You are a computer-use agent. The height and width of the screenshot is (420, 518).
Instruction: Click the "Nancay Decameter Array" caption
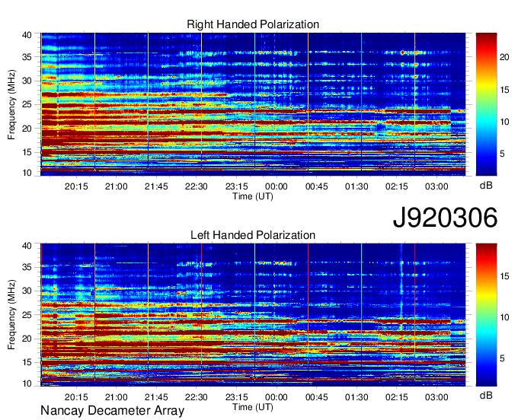[x=112, y=410]
